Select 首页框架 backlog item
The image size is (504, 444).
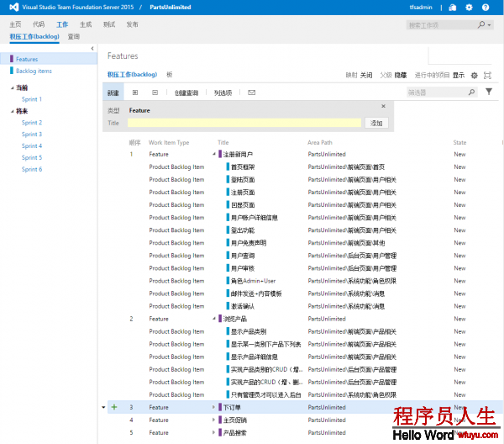tap(243, 167)
